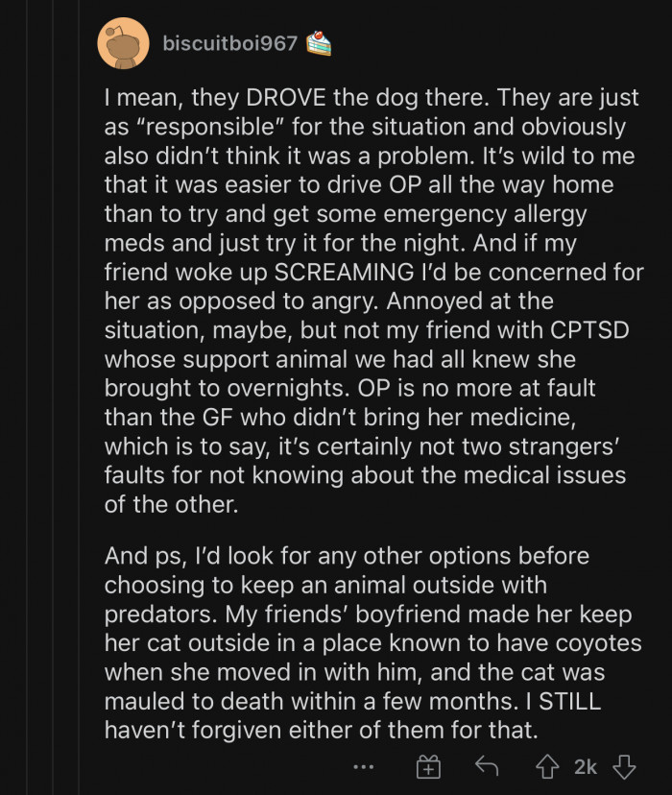Image resolution: width=672 pixels, height=795 pixels.
Task: Select the ellipsis more-options icon
Action: point(363,768)
